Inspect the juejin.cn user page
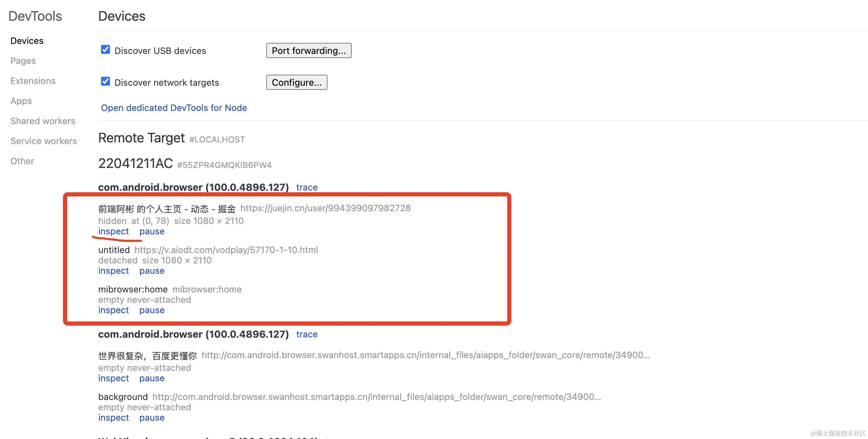 [113, 231]
